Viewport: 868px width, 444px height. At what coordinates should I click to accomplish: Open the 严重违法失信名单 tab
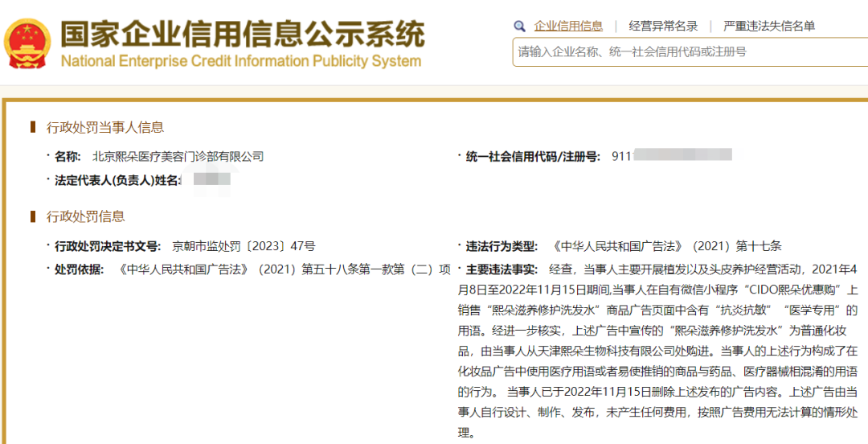769,27
